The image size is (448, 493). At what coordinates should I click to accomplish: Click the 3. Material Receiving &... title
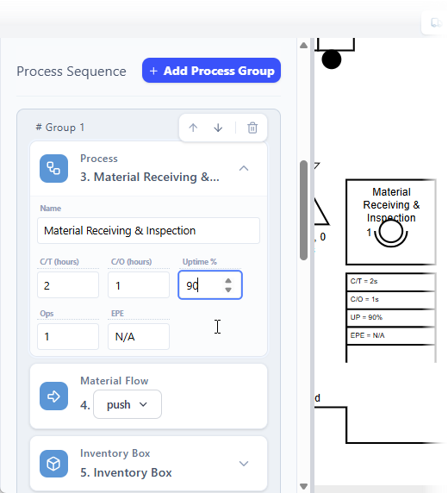coord(150,177)
